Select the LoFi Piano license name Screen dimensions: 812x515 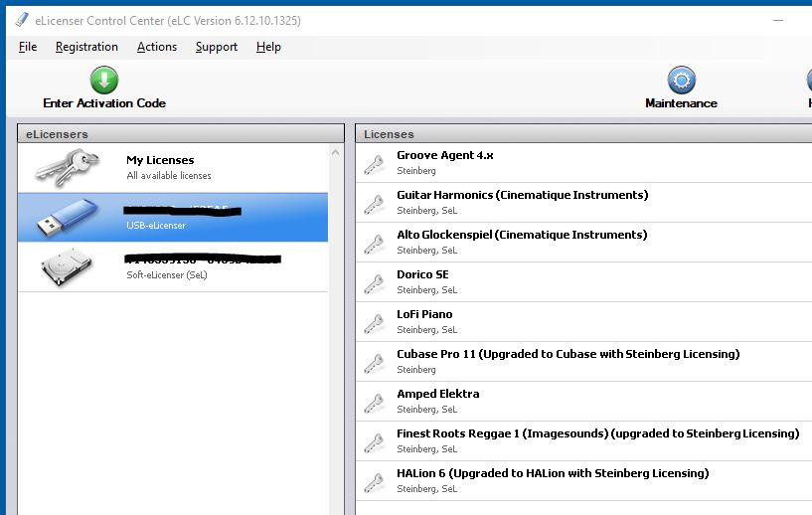(424, 314)
